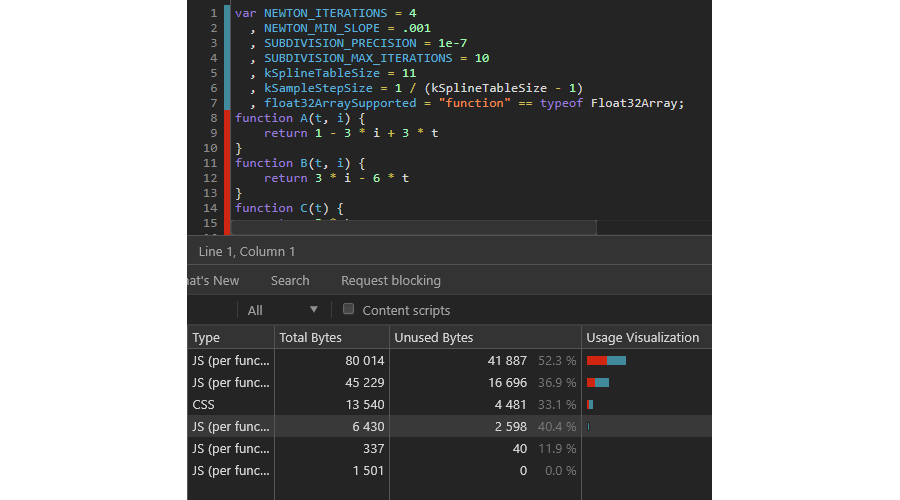900x500 pixels.
Task: Enable the Content scripts checkbox
Action: (x=348, y=309)
